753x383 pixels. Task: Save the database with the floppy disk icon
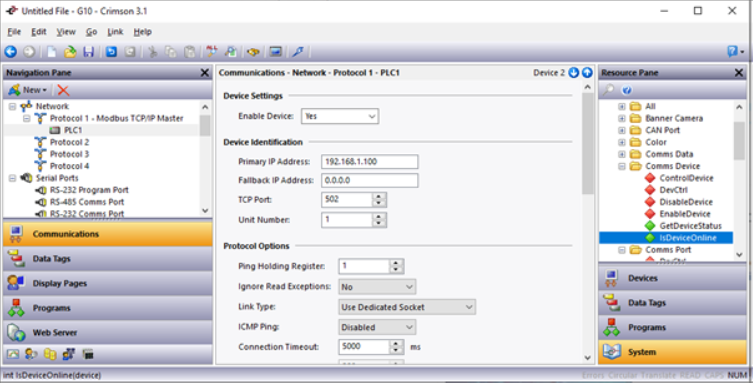coord(88,52)
